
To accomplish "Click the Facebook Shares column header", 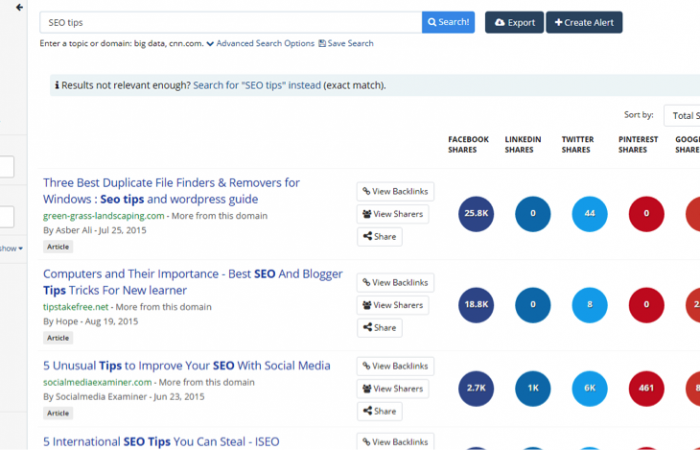I will pos(468,145).
